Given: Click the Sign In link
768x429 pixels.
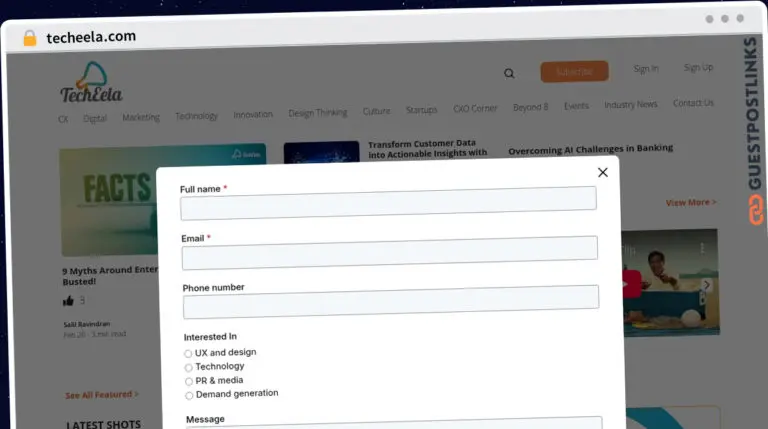Looking at the screenshot, I should tap(646, 69).
